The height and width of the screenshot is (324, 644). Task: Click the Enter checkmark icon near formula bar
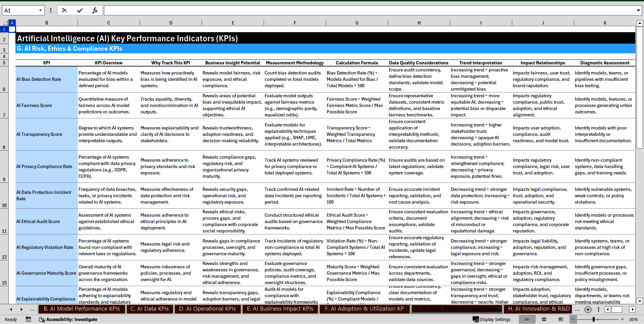(79, 10)
